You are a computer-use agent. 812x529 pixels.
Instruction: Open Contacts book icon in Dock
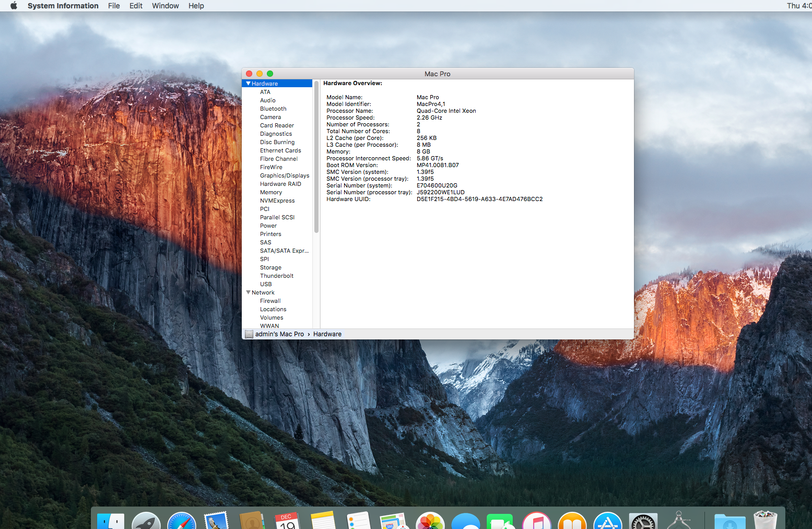(x=252, y=521)
